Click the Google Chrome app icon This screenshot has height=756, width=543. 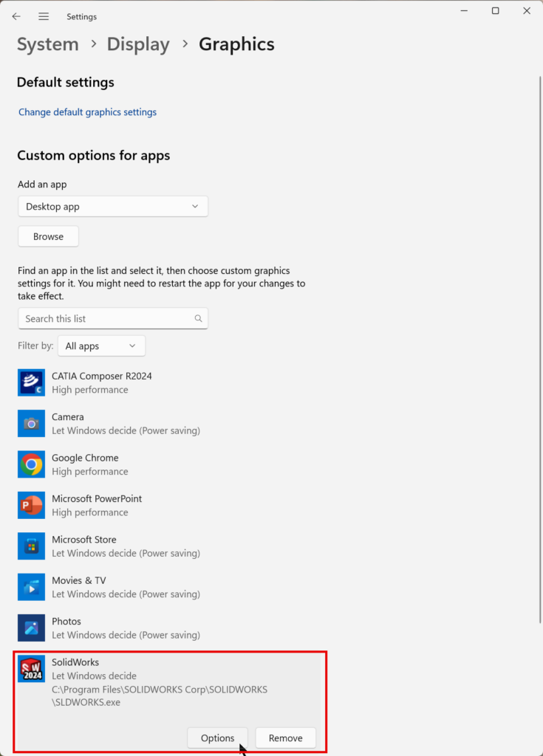pos(31,464)
